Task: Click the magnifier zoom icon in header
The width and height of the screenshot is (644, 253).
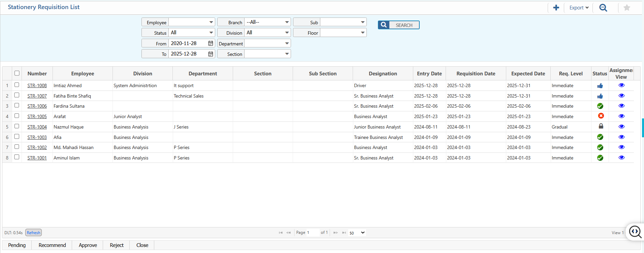Action: (603, 8)
